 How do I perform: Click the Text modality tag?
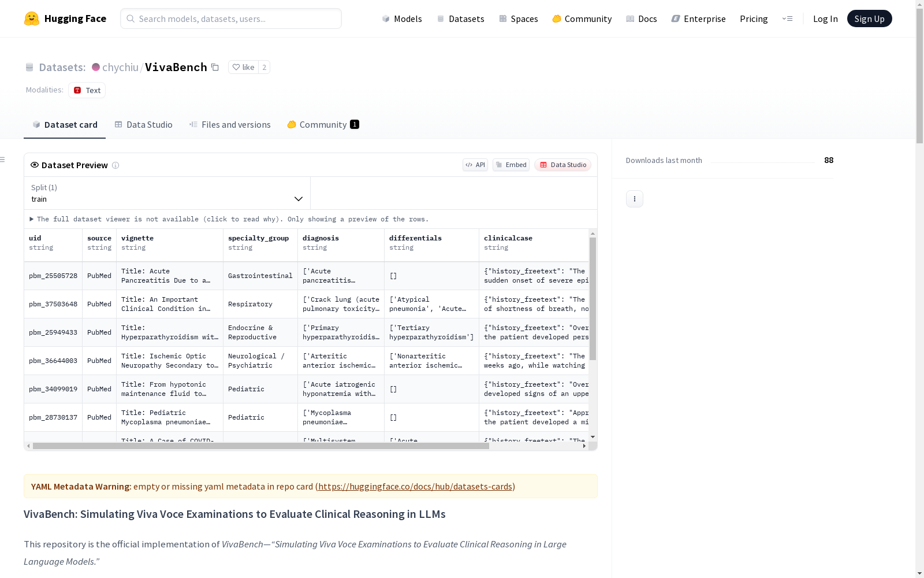87,90
